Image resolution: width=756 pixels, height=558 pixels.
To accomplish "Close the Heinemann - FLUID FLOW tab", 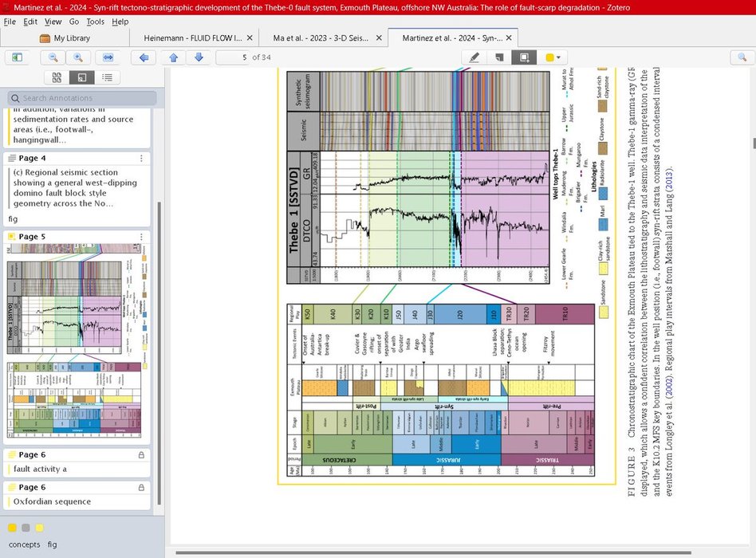I will [x=250, y=38].
